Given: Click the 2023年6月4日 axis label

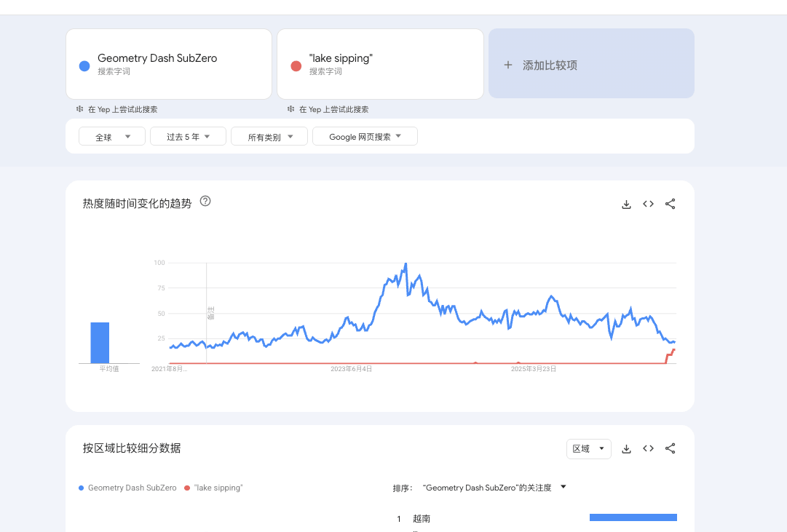Looking at the screenshot, I should coord(352,369).
